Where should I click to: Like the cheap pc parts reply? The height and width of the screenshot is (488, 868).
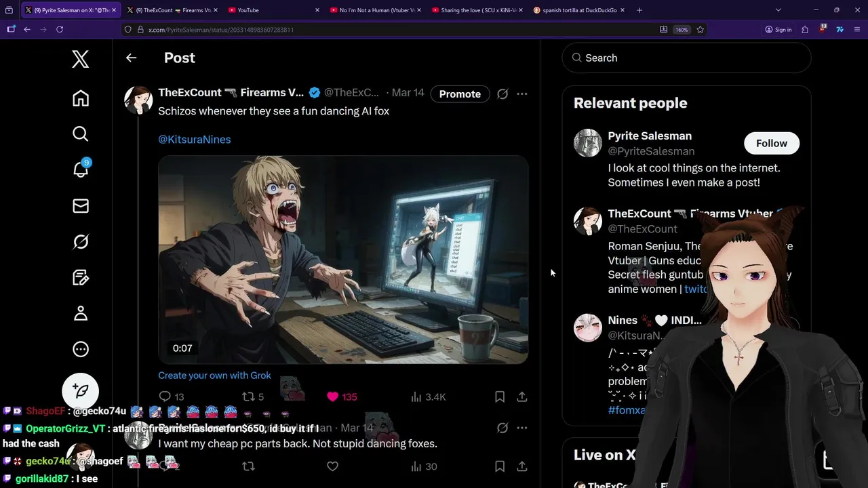click(332, 466)
